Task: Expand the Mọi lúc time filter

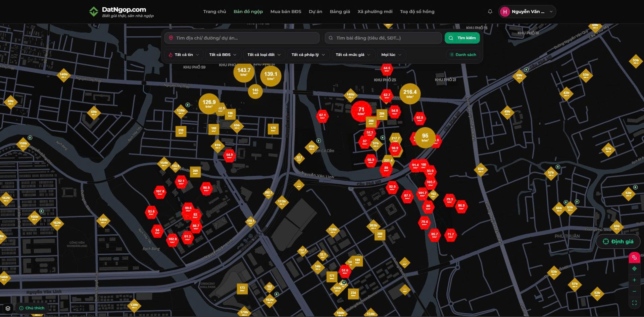Action: [x=391, y=55]
